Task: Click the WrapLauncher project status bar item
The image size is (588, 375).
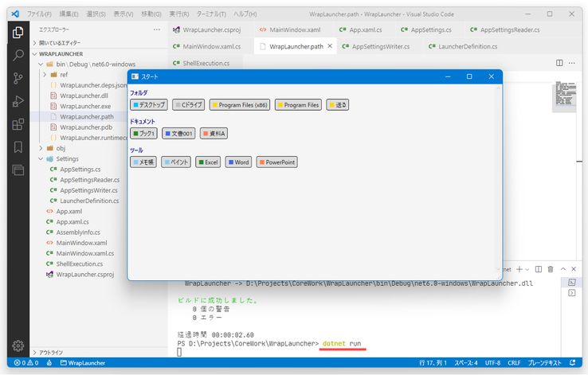Action: pos(83,362)
